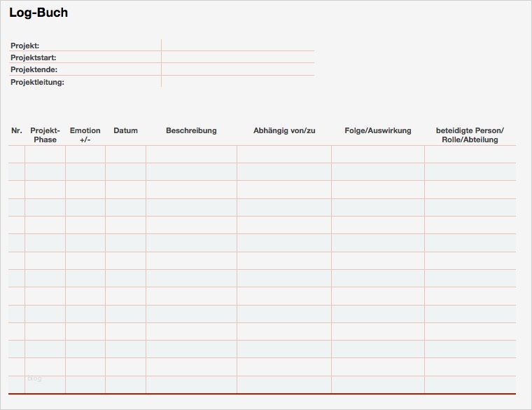
Task: Select the Projektstart: label
Action: (x=34, y=57)
